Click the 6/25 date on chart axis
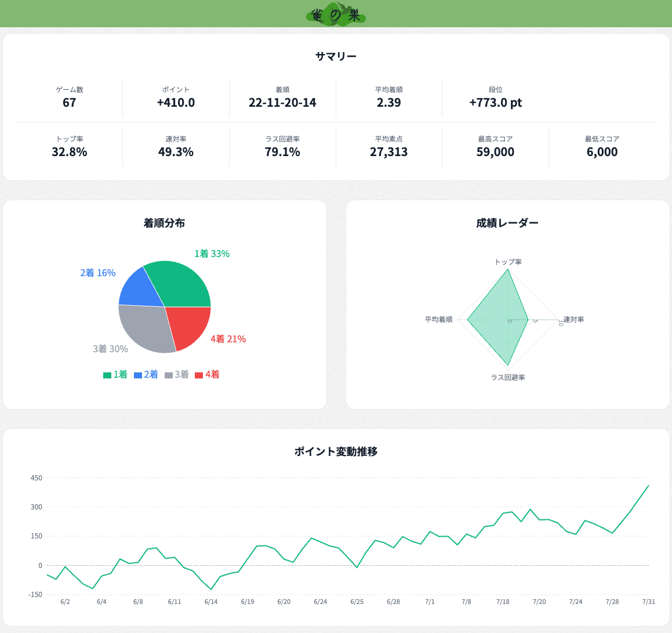672x633 pixels. [357, 602]
